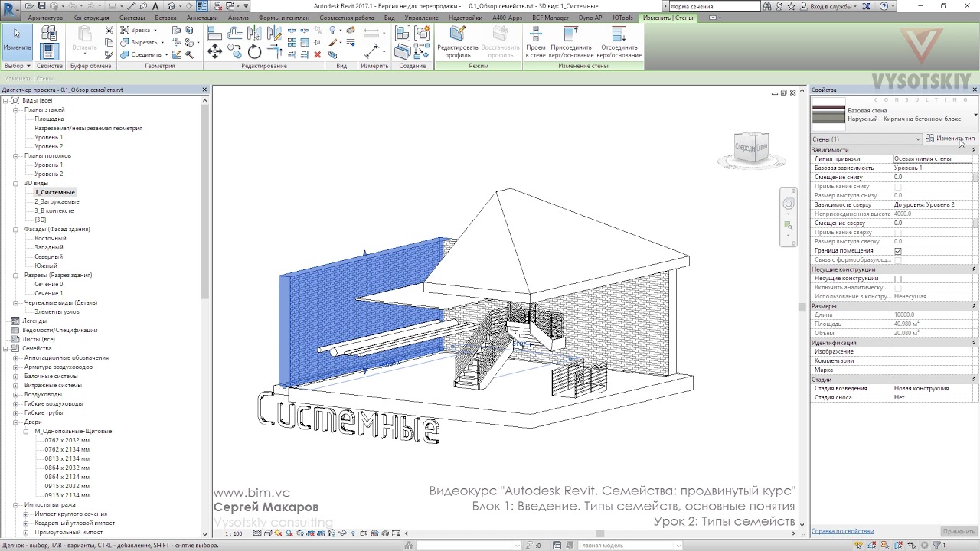Select the Изменить (Modify) tool
The width and height of the screenshot is (980, 551).
point(17,41)
